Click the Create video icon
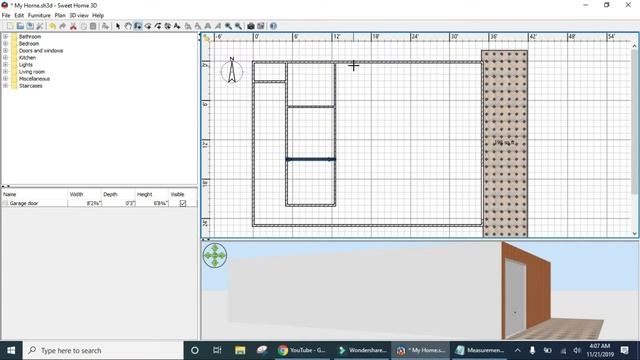The width and height of the screenshot is (640, 360). pyautogui.click(x=260, y=26)
